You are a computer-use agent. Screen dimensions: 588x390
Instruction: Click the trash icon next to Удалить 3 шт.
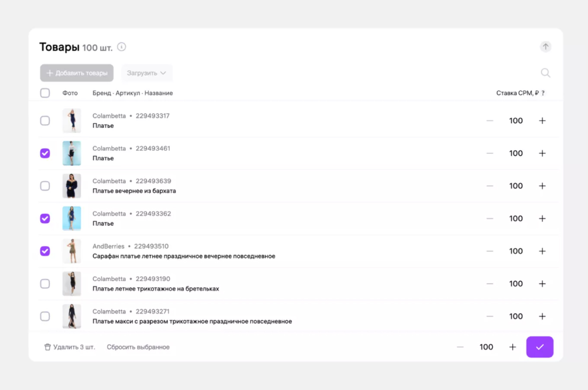coord(47,347)
